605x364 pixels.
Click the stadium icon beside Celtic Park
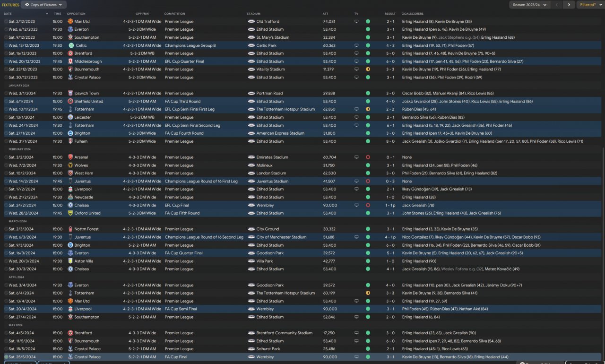251,45
